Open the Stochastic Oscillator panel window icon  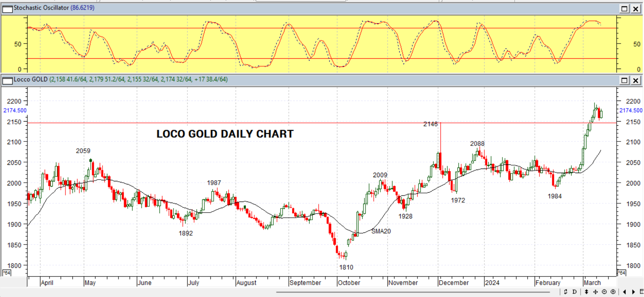[7, 9]
